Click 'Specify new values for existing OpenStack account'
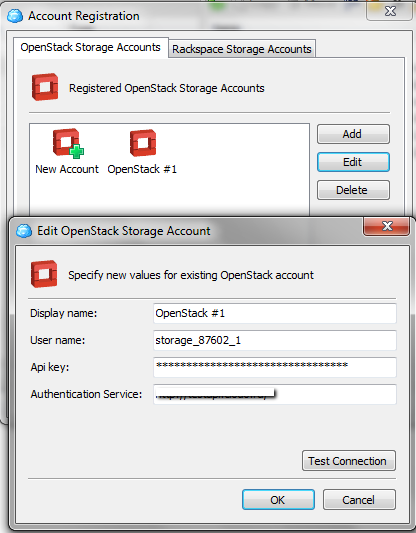Viewport: 416px width, 533px height. 191,275
